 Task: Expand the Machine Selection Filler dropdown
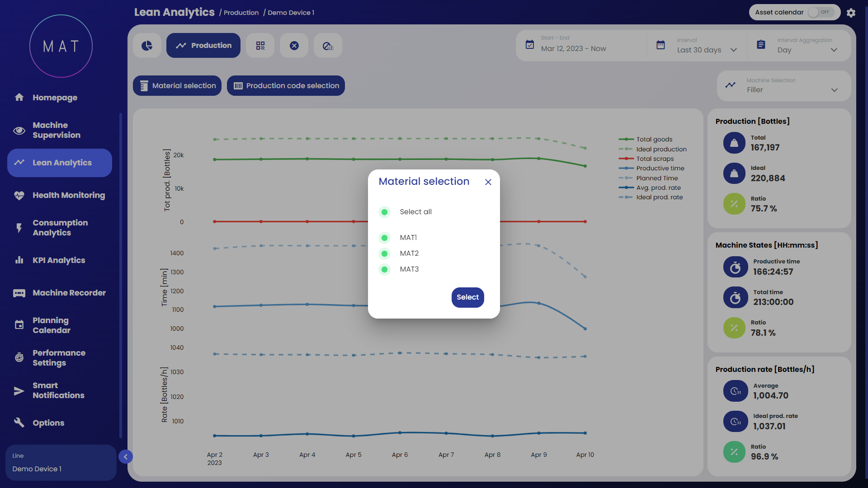tap(791, 89)
